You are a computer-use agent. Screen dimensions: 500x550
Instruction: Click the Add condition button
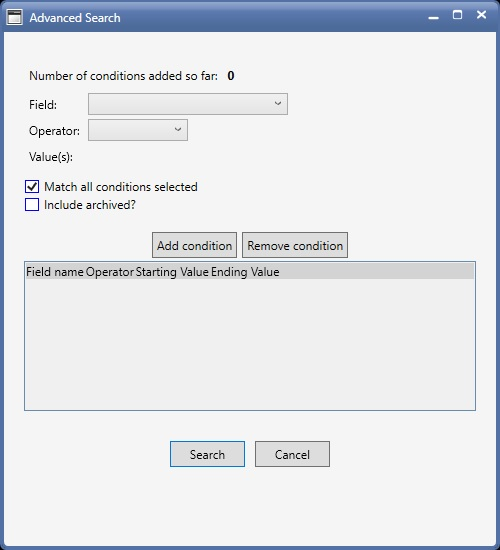click(x=194, y=245)
